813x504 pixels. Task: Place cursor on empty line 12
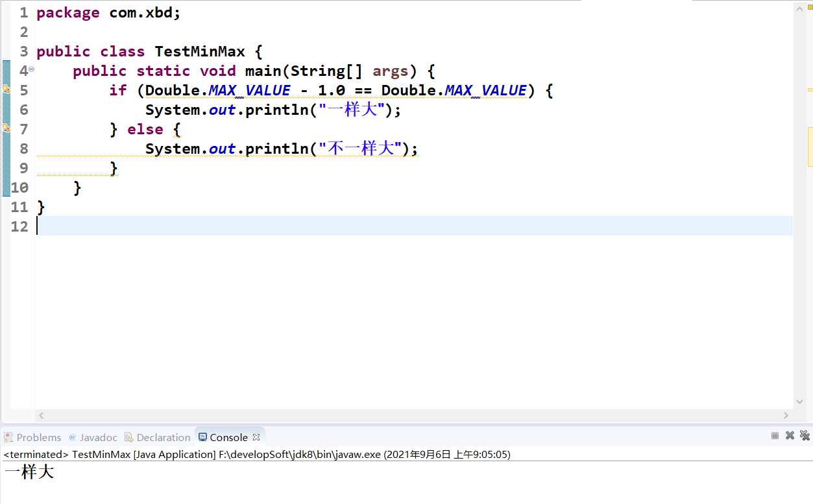pos(414,226)
